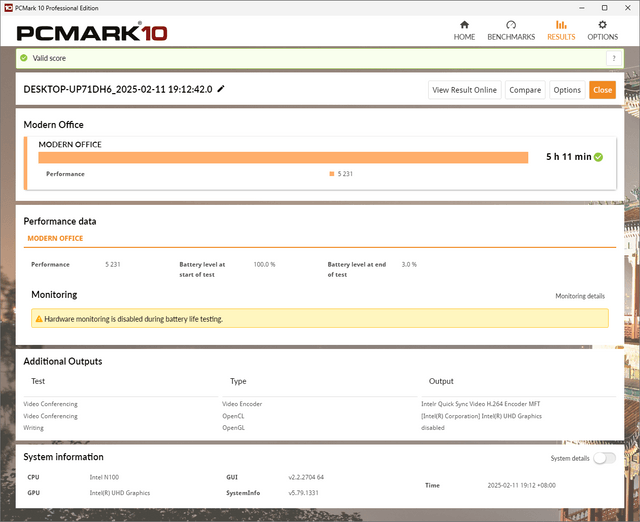The image size is (640, 522).
Task: Open the result Options button
Action: coord(567,90)
